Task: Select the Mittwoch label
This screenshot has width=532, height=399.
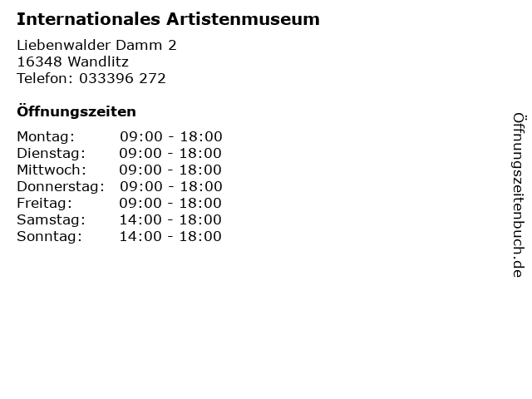Action: tap(52, 170)
